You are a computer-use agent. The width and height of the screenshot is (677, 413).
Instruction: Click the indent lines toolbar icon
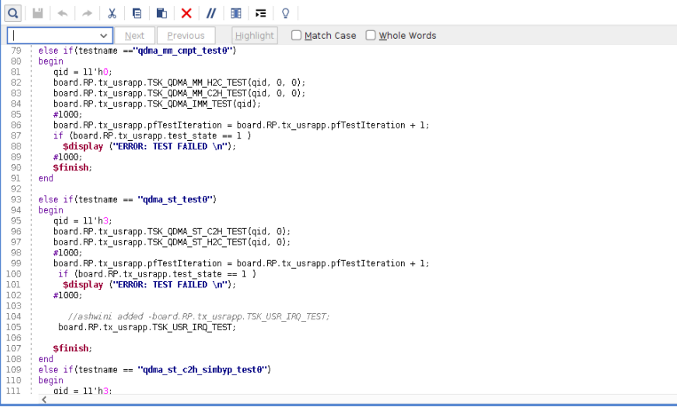point(261,13)
